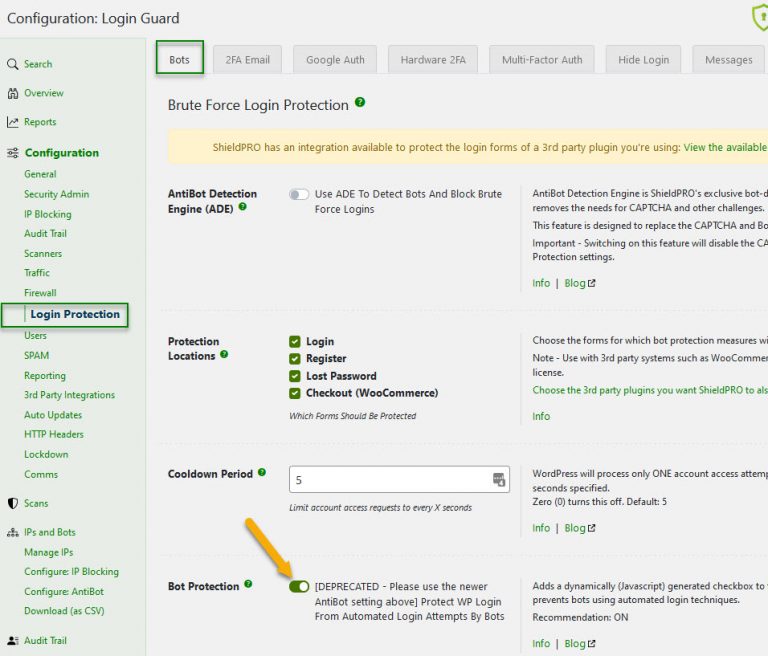Click the Cooldown Period input field
Viewport: 768px width, 656px height.
click(x=399, y=479)
